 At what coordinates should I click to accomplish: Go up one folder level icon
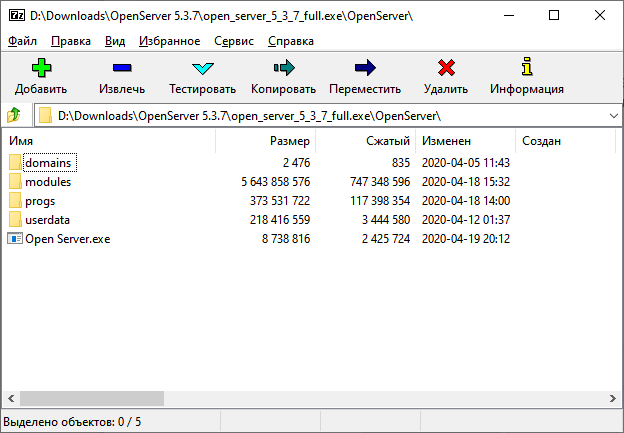pyautogui.click(x=14, y=116)
